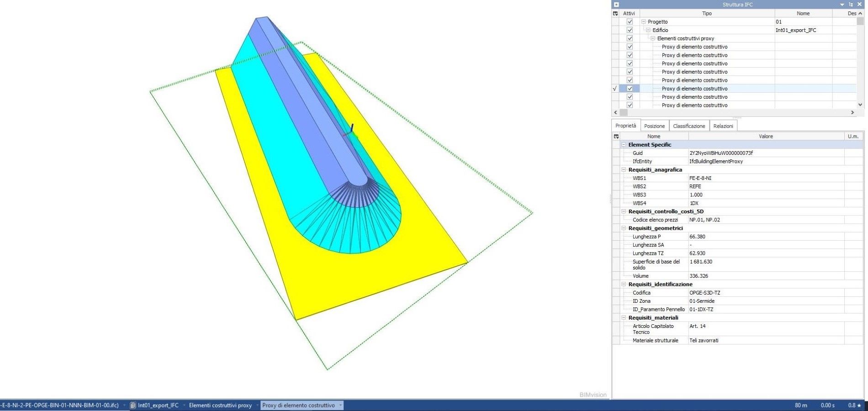Click the scroll-left arrow under the IFC tree
This screenshot has width=868, height=411.
tap(615, 112)
